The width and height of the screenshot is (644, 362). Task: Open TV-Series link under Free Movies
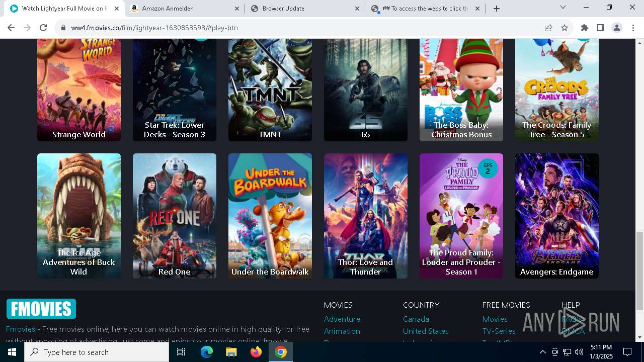[x=499, y=331]
